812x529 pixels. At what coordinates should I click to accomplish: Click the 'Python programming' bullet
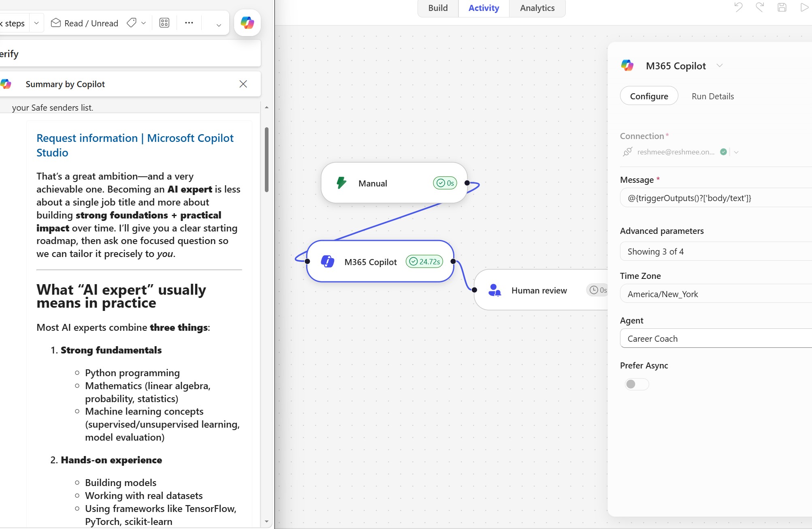coord(132,373)
